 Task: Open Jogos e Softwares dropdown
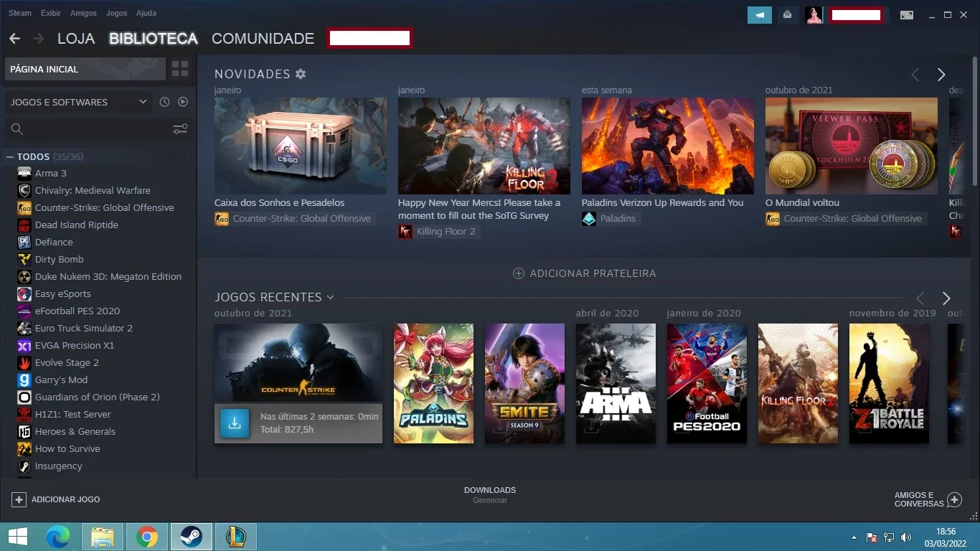[78, 102]
